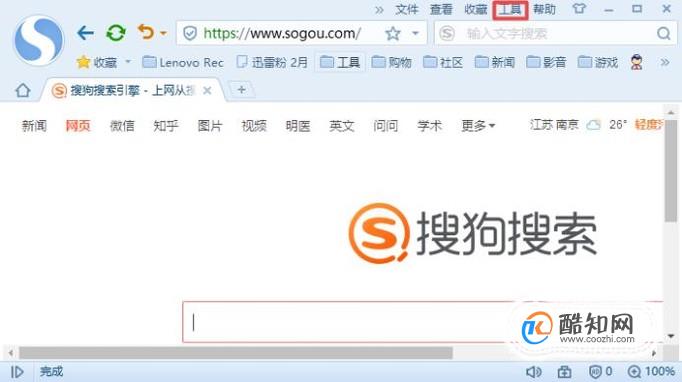Click the status bar popup blocker icon
Screen dimensions: 682x382
click(565, 372)
